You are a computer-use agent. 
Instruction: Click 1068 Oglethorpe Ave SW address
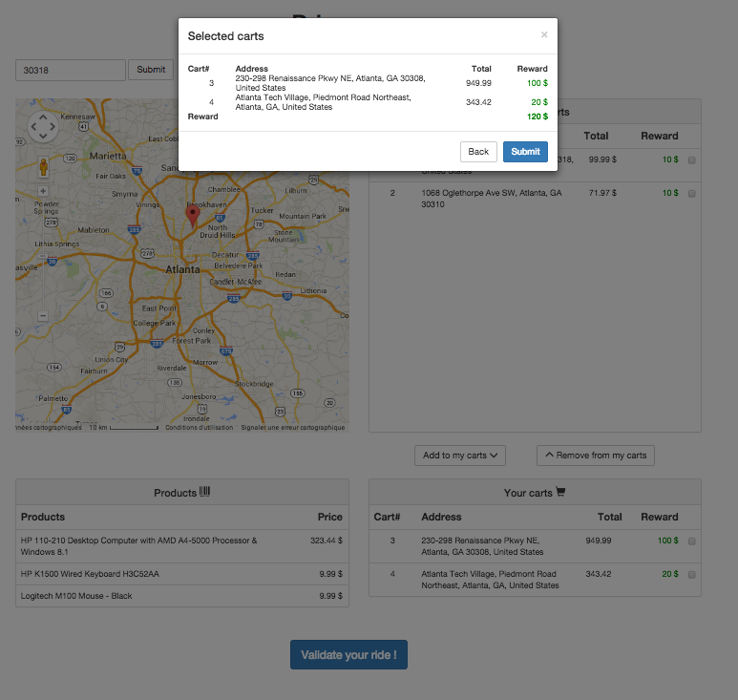coord(492,199)
